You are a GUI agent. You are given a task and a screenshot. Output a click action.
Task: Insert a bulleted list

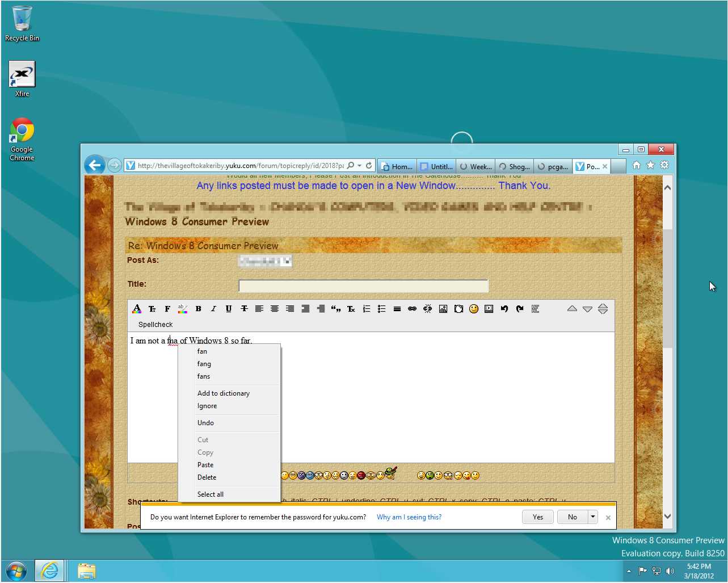(382, 309)
